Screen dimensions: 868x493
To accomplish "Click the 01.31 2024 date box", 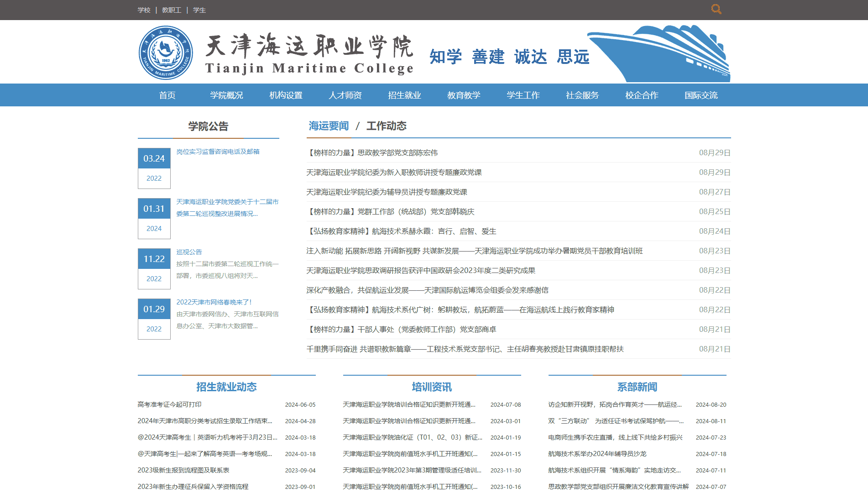I will pyautogui.click(x=154, y=218).
